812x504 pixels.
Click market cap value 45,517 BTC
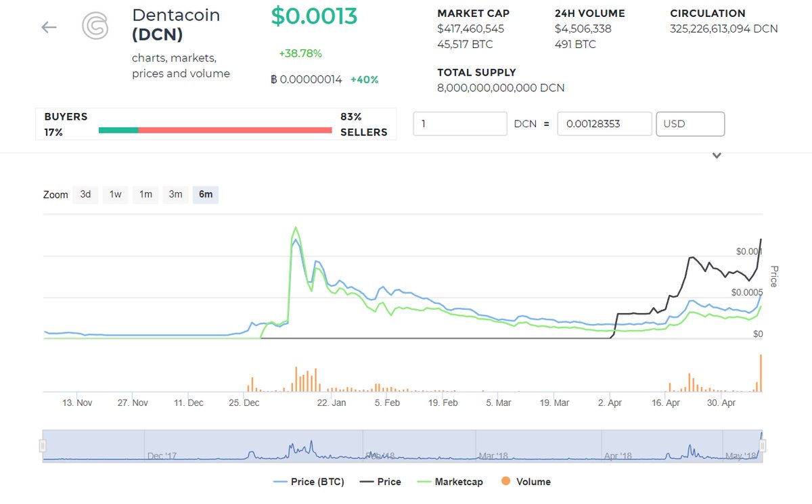click(466, 45)
